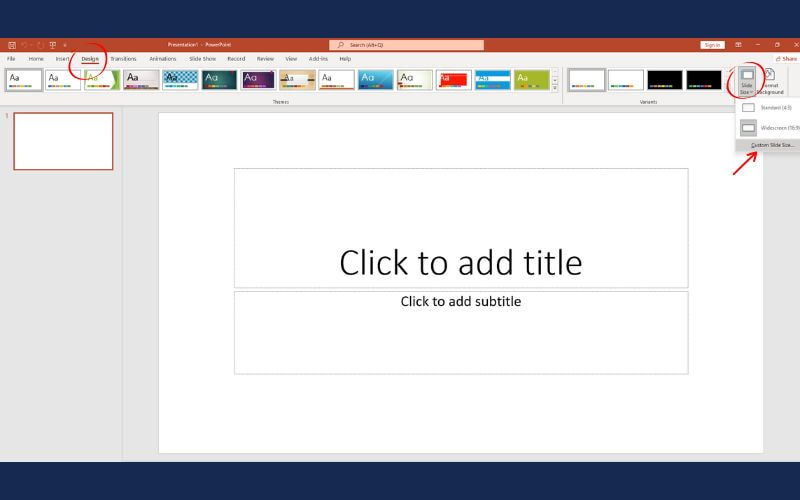Select the olive green theme thumbnail
This screenshot has height=500, width=800.
point(531,80)
